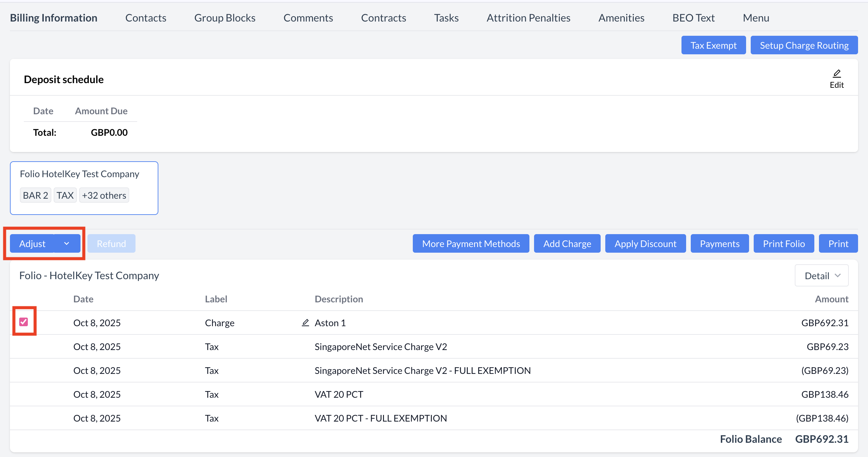Switch to the Contacts tab
Viewport: 868px width, 457px height.
pos(145,18)
